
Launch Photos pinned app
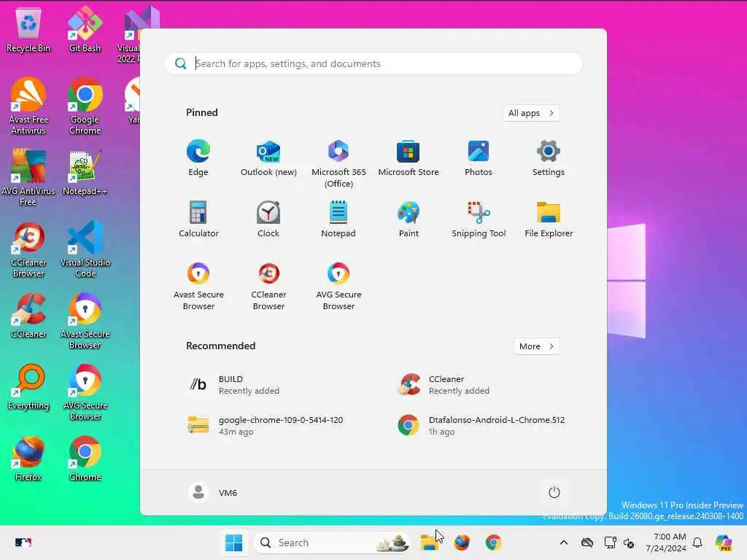pos(479,158)
